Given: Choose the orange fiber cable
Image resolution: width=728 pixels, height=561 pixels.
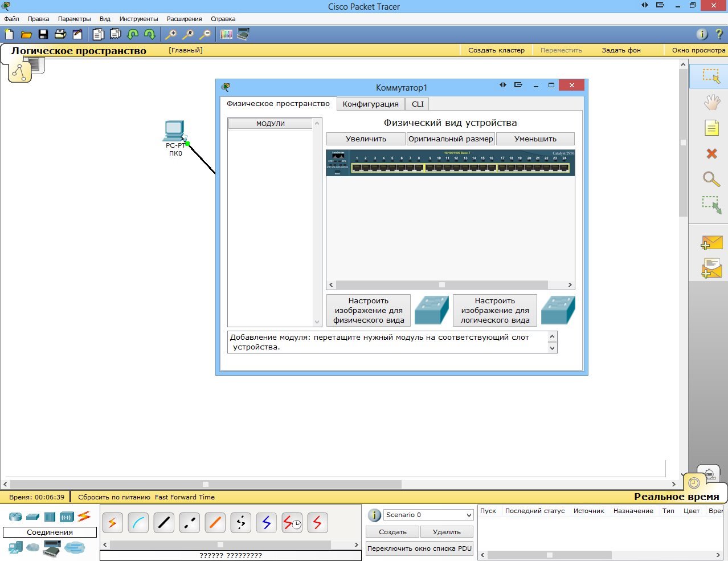Looking at the screenshot, I should (x=215, y=522).
